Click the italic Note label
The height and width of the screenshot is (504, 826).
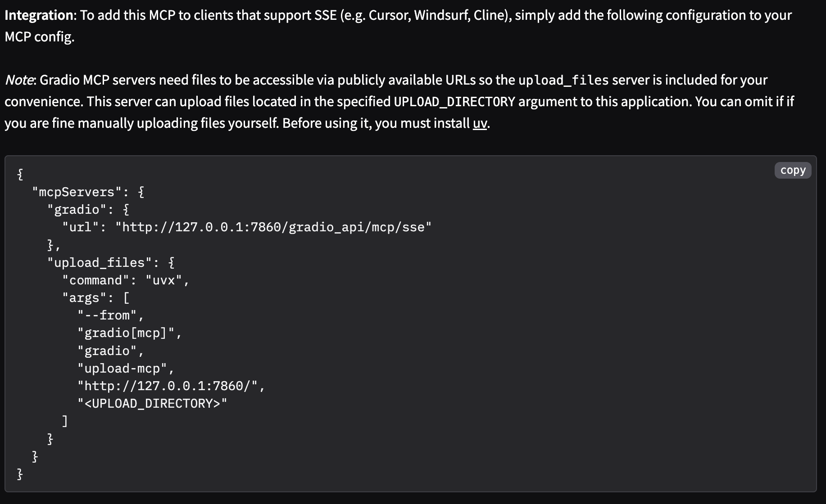pos(18,80)
